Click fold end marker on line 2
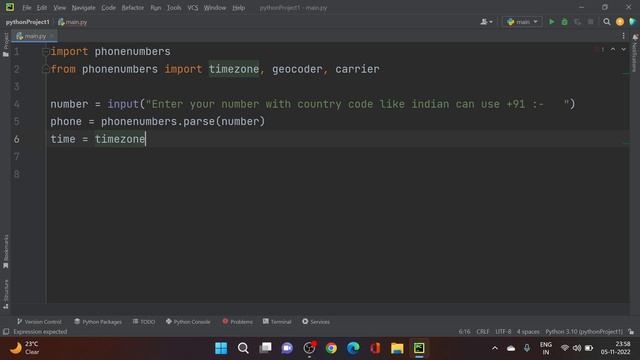The image size is (640, 360). tap(46, 69)
